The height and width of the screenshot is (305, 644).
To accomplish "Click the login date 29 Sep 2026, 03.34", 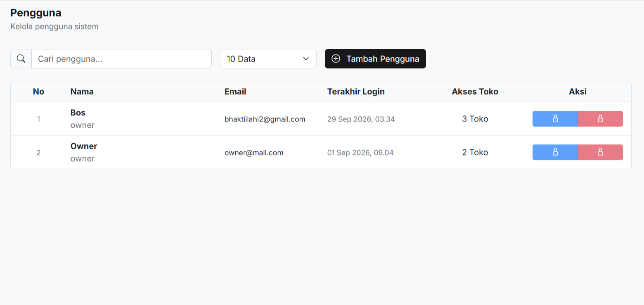I will (x=361, y=119).
